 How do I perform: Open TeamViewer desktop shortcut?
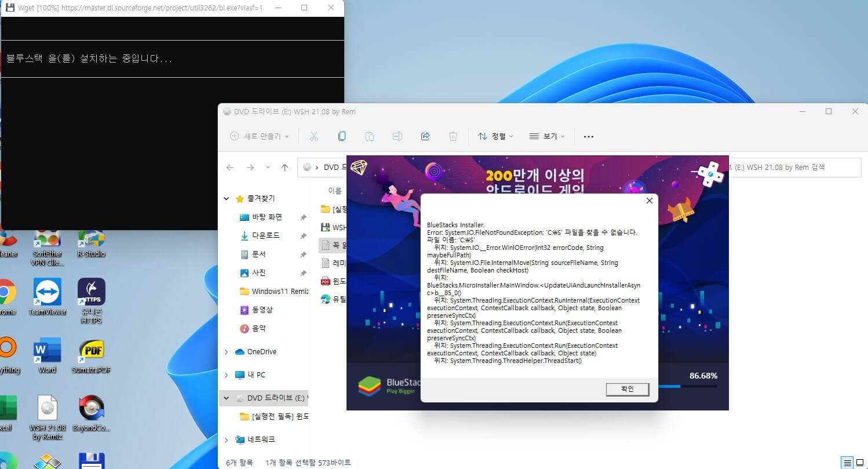(x=47, y=297)
